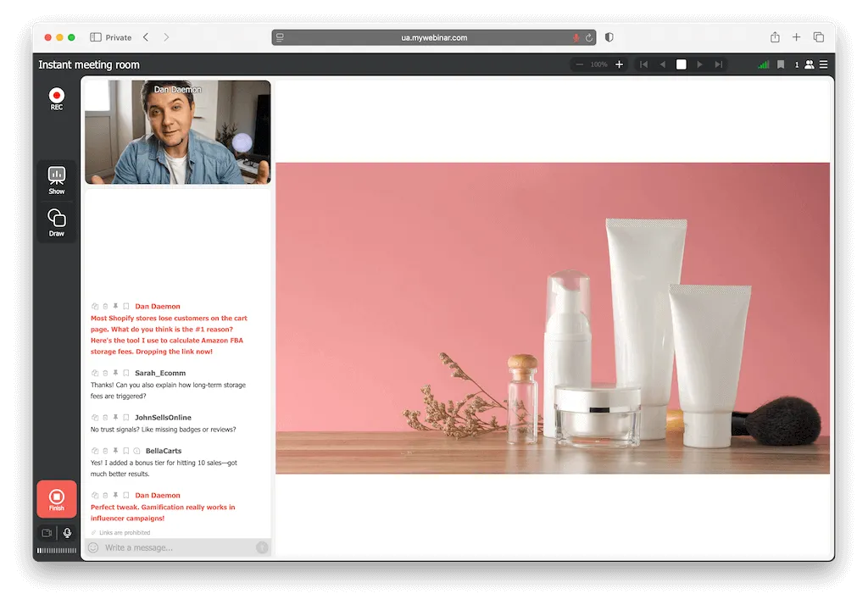868x605 pixels.
Task: Open the attendees list icon
Action: click(x=810, y=64)
